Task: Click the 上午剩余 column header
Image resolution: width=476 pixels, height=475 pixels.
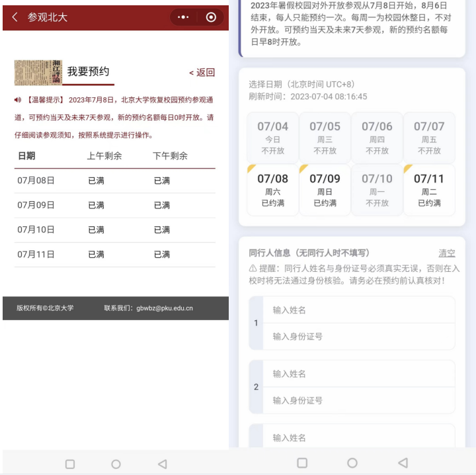Action: coord(104,156)
